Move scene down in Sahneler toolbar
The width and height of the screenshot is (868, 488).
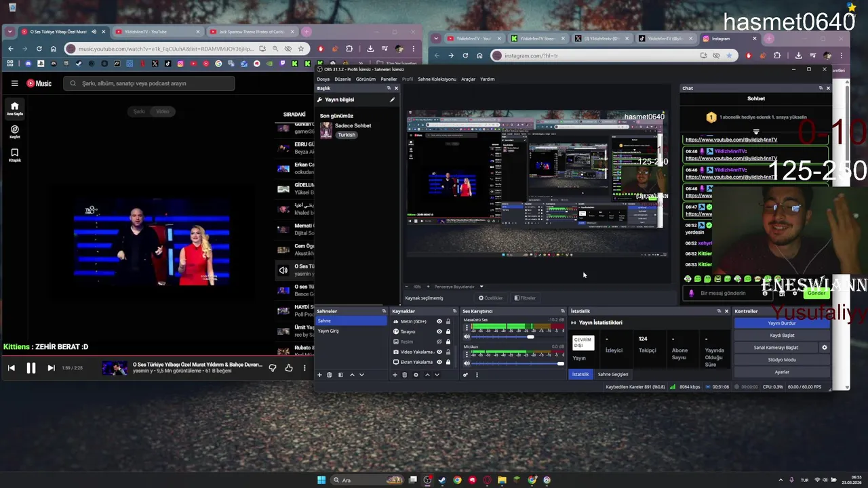click(361, 375)
